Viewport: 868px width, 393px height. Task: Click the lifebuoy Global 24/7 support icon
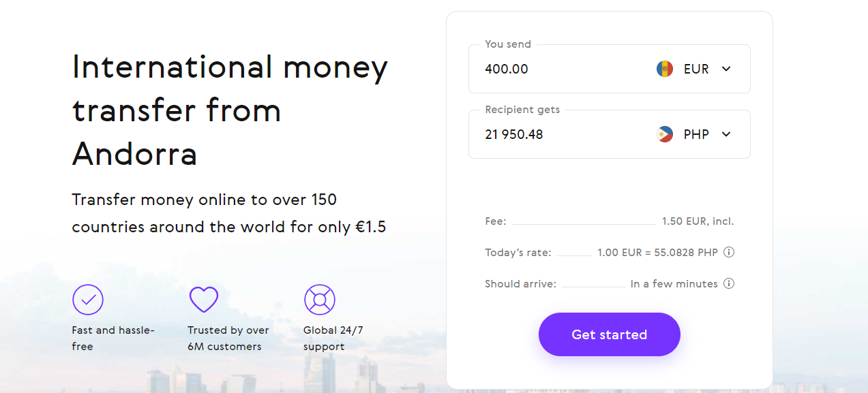[x=320, y=299]
